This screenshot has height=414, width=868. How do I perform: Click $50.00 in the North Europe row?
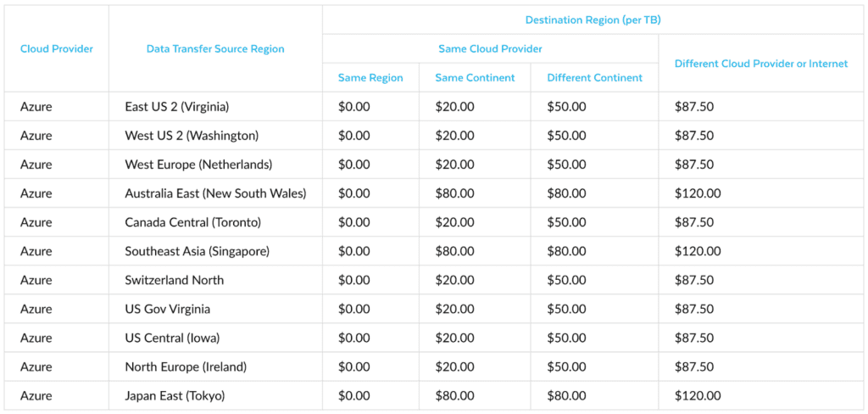coord(566,366)
